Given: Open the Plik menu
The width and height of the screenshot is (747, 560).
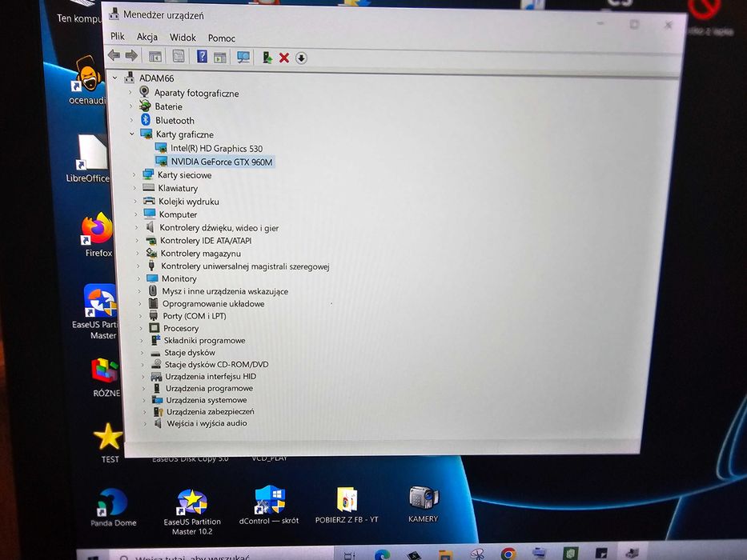Looking at the screenshot, I should (117, 36).
